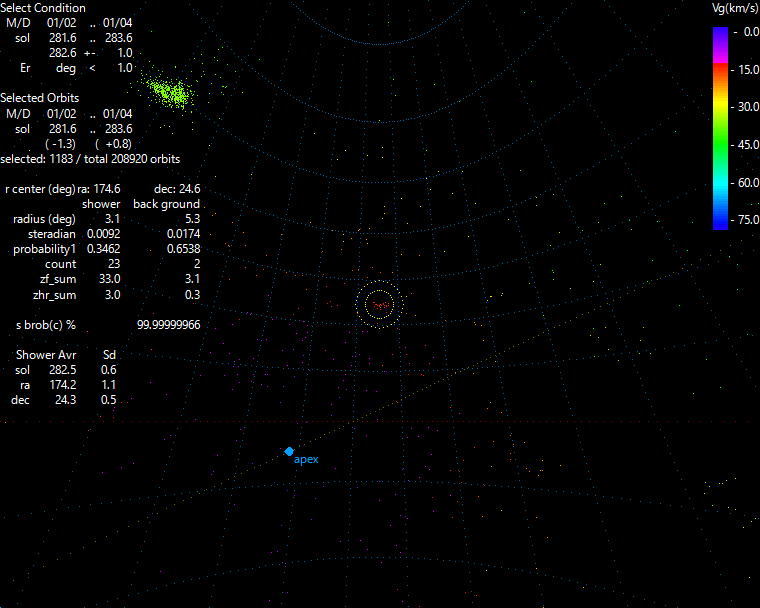The height and width of the screenshot is (608, 760).
Task: Click the blue apex diamond marker
Action: pyautogui.click(x=289, y=451)
